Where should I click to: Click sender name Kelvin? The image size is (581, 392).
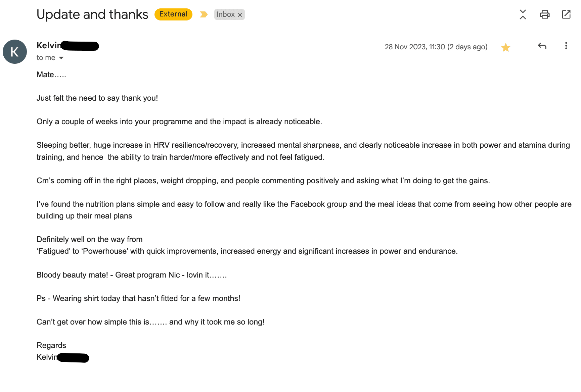49,45
